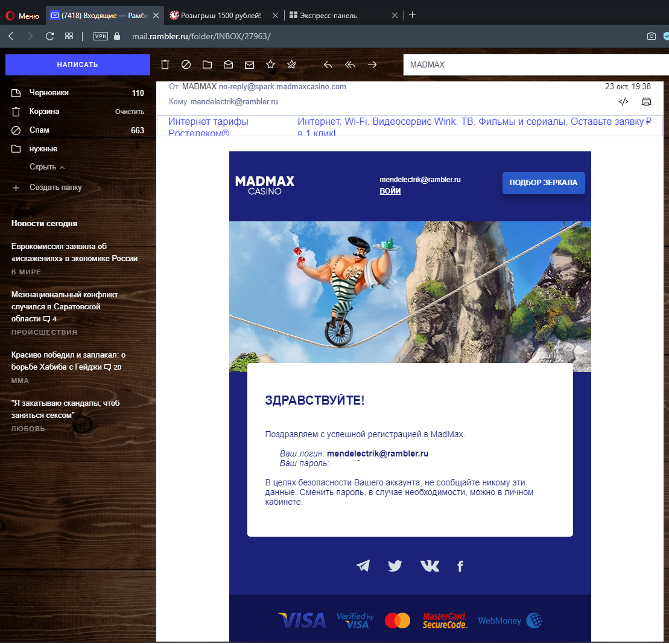Screen dimensions: 669x644
Task: Mark the message as unread
Action: coord(249,65)
